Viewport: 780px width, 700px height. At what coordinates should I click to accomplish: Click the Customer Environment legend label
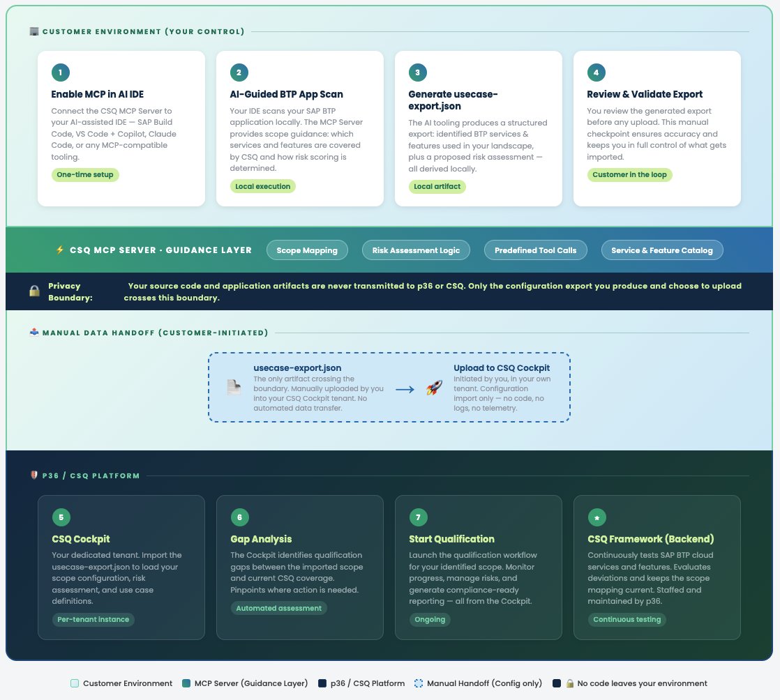(x=128, y=683)
